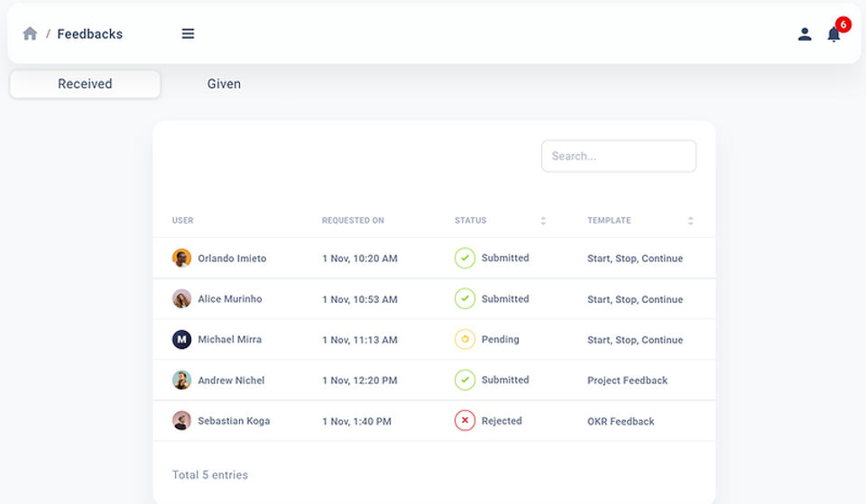Click the date 1 Nov, 1:40 PM
866x504 pixels.
point(357,421)
